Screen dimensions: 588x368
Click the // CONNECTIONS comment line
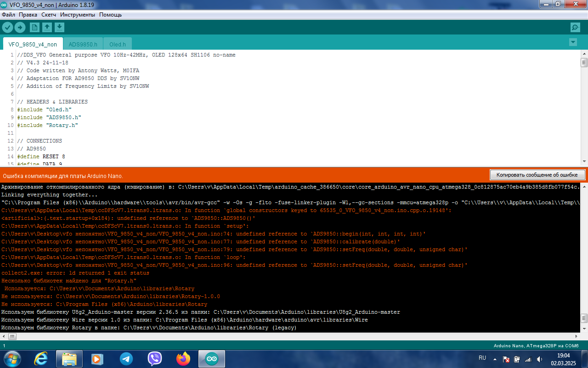pyautogui.click(x=40, y=141)
